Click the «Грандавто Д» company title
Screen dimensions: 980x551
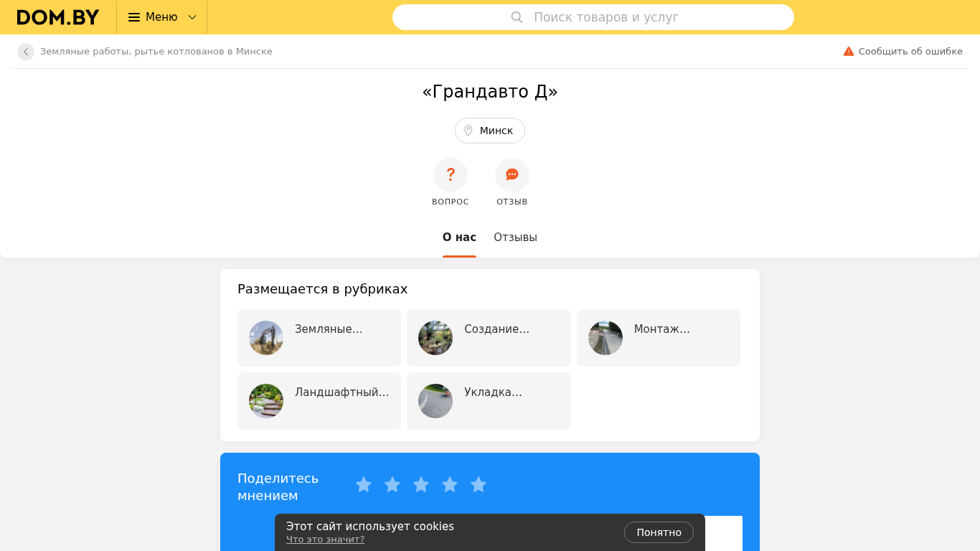(x=490, y=92)
